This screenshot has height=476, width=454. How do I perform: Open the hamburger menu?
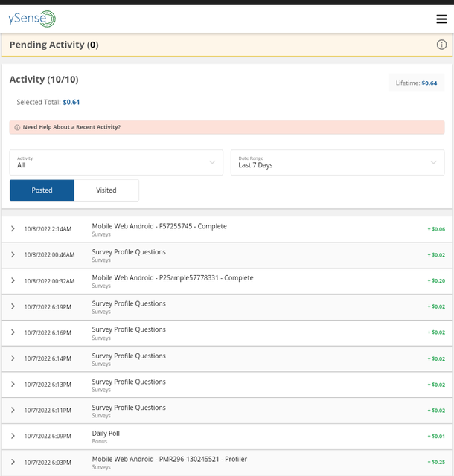[441, 19]
